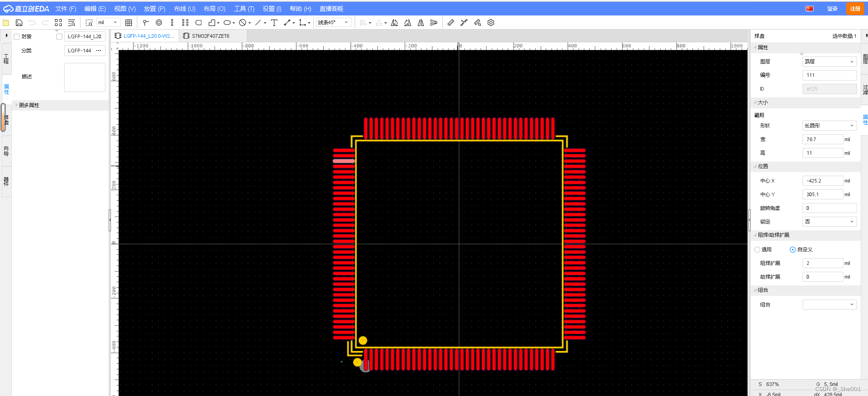
Task: Open the 线条45° routing angle dropdown
Action: click(x=333, y=22)
